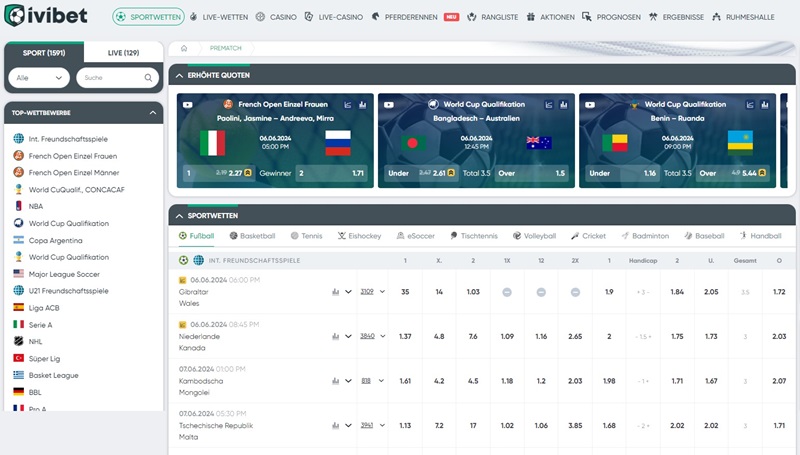The image size is (800, 455).
Task: Open the Alle sport filter dropdown
Action: coord(39,78)
